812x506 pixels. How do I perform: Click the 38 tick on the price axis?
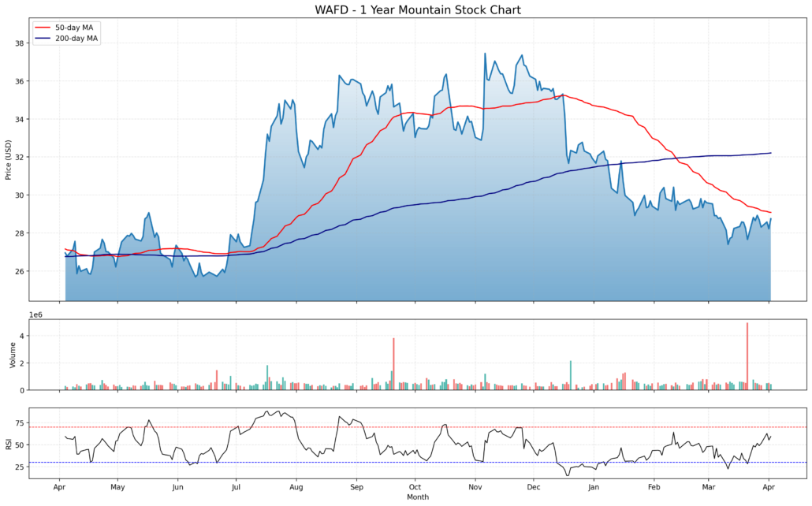20,43
